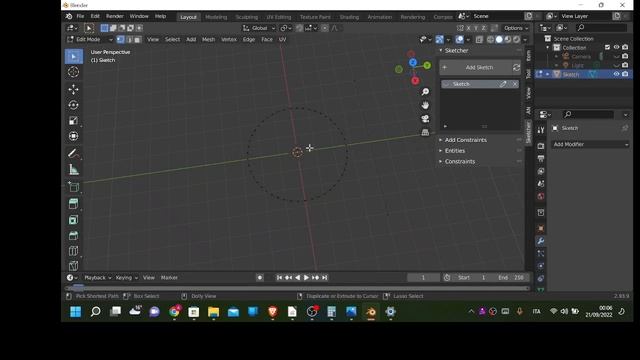Click the Add Sketch button
The height and width of the screenshot is (360, 640).
pyautogui.click(x=475, y=67)
